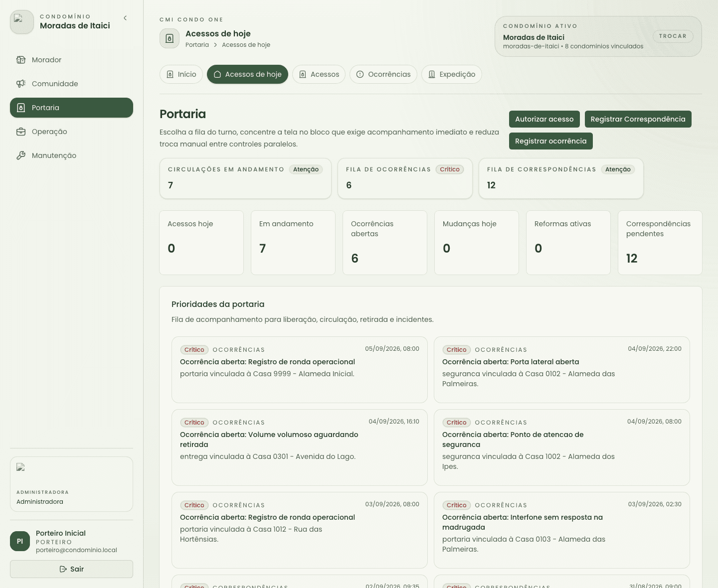The image size is (718, 588).
Task: Click the Portaria sidebar icon
Action: coord(21,108)
